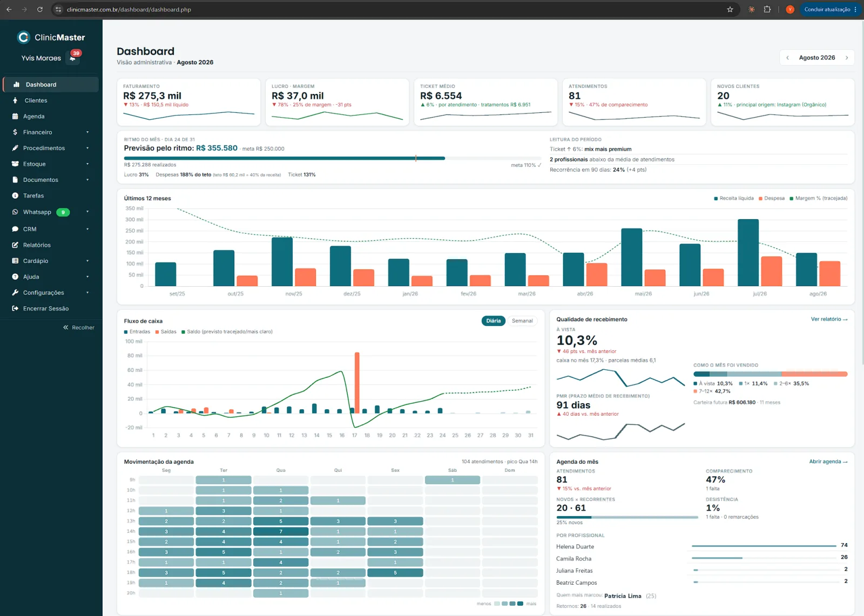Click the Whatsapp icon in sidebar
This screenshot has height=616, width=864.
tap(15, 212)
